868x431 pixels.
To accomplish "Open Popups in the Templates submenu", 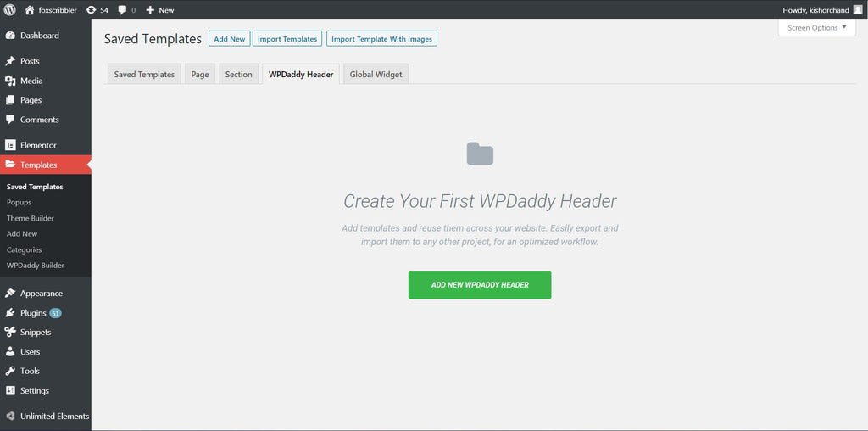I will [x=19, y=202].
